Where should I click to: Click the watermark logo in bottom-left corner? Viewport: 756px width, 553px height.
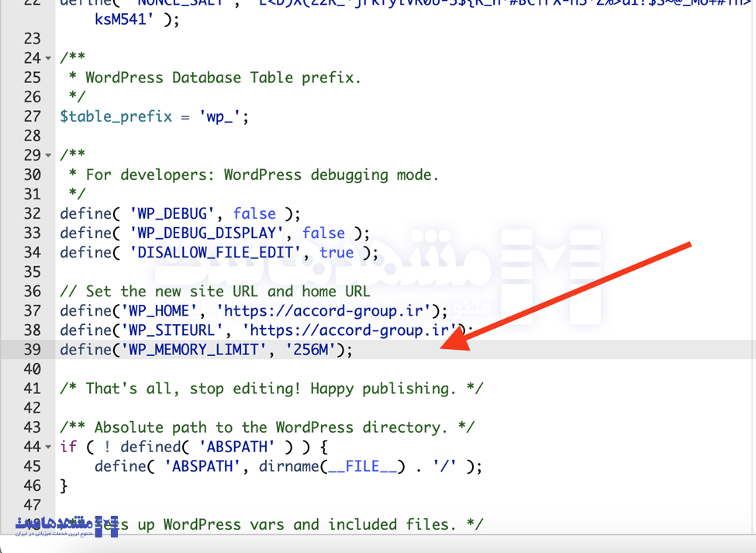(66, 525)
